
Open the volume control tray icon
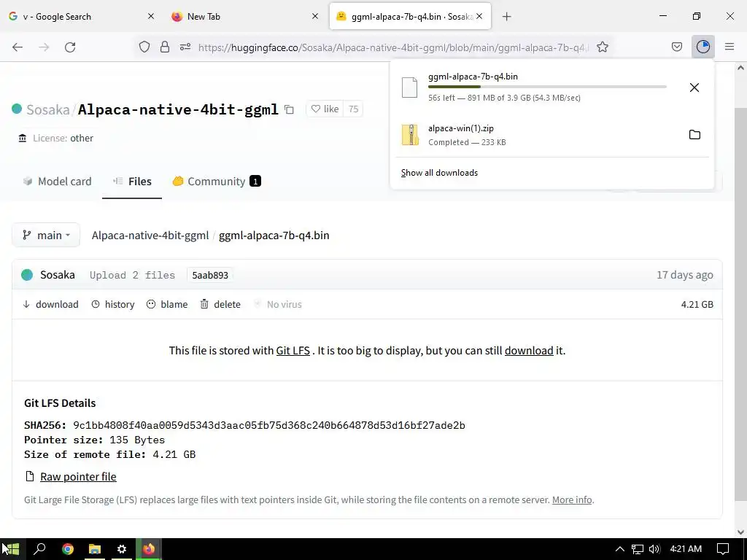654,549
